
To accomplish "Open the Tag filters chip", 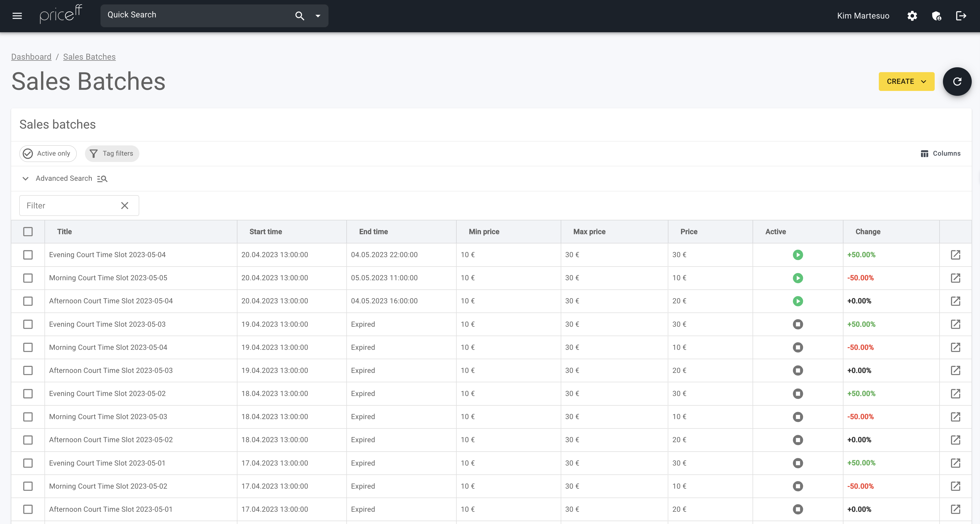I will click(112, 153).
